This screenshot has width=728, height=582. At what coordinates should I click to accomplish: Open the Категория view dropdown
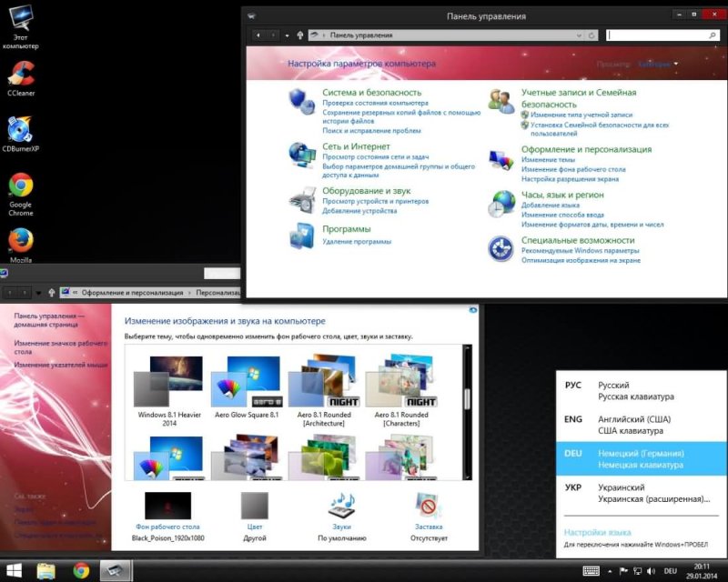[658, 64]
